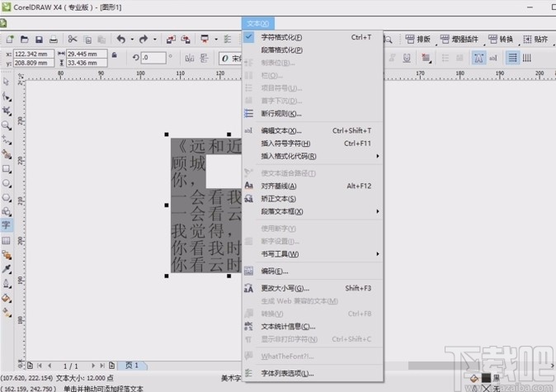The image size is (556, 392).
Task: Select the Text tool (字)
Action: (6, 225)
